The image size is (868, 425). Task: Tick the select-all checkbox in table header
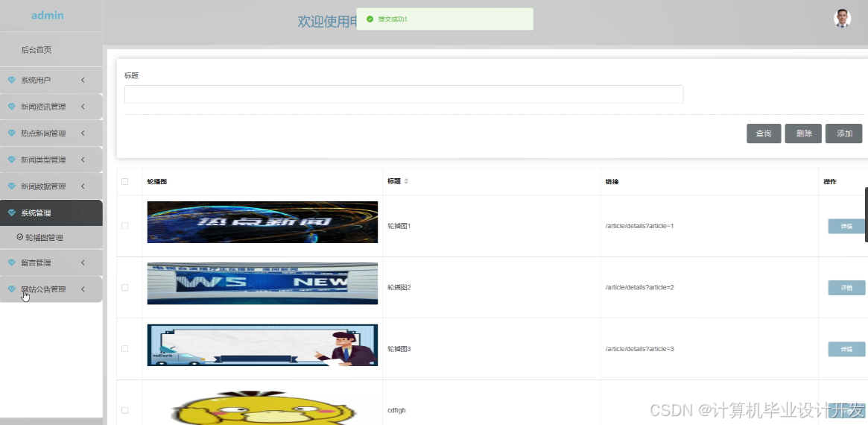click(124, 182)
